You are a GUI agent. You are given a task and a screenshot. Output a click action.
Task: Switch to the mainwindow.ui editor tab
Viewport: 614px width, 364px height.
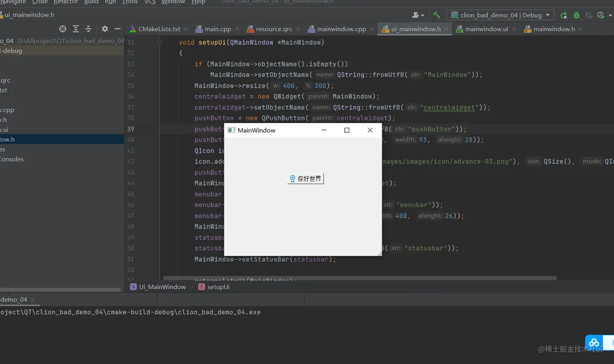point(486,29)
